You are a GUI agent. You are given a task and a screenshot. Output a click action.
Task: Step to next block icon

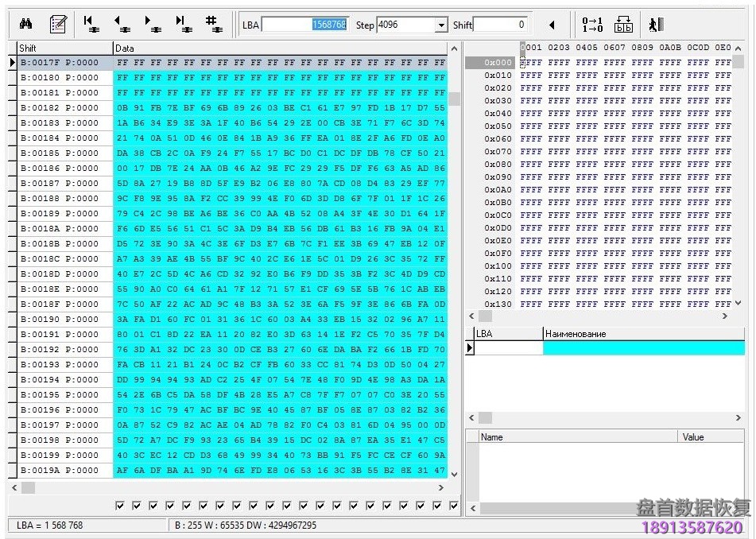point(151,24)
